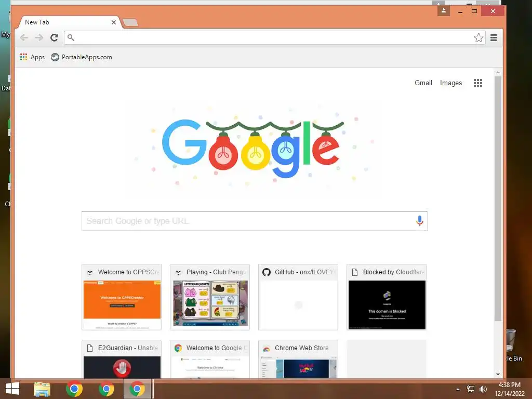The height and width of the screenshot is (399, 532).
Task: Open PortableApps.com bookmark
Action: [x=82, y=57]
